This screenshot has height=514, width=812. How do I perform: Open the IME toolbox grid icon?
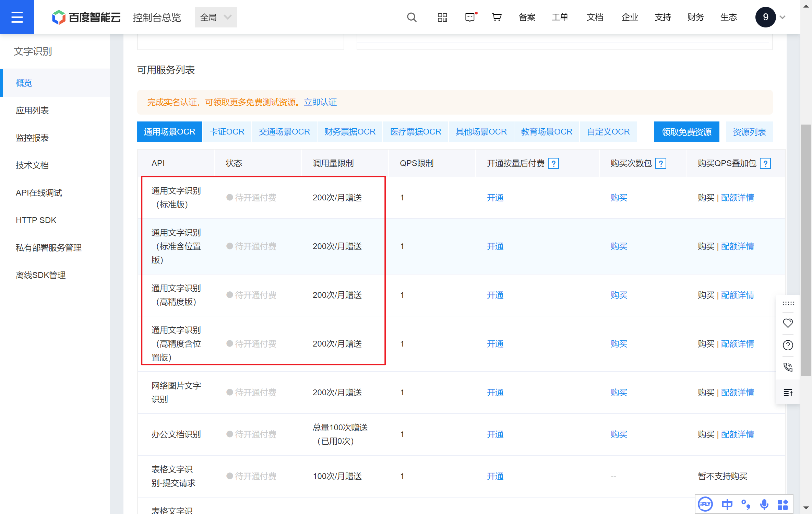pyautogui.click(x=783, y=504)
